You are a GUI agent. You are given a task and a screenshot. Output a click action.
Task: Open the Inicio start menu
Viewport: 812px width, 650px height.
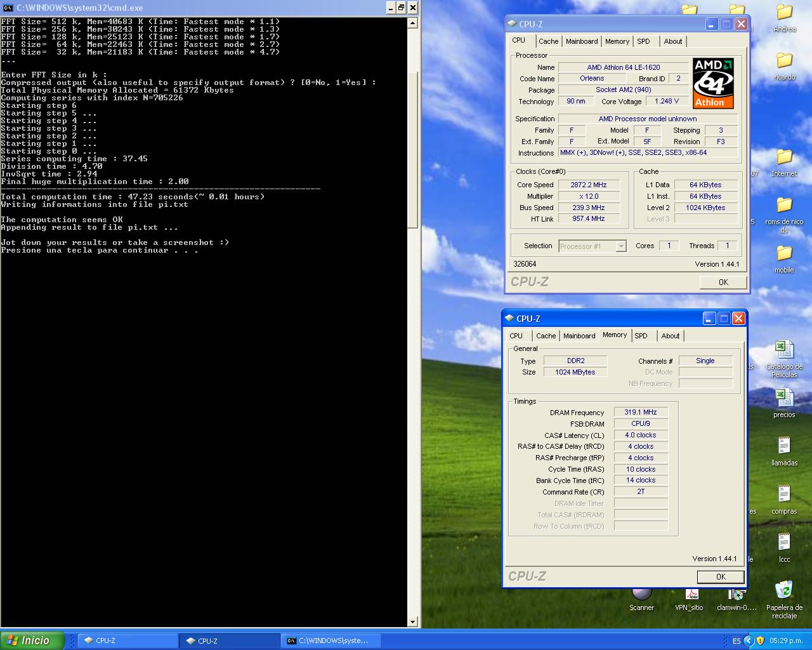pos(32,640)
